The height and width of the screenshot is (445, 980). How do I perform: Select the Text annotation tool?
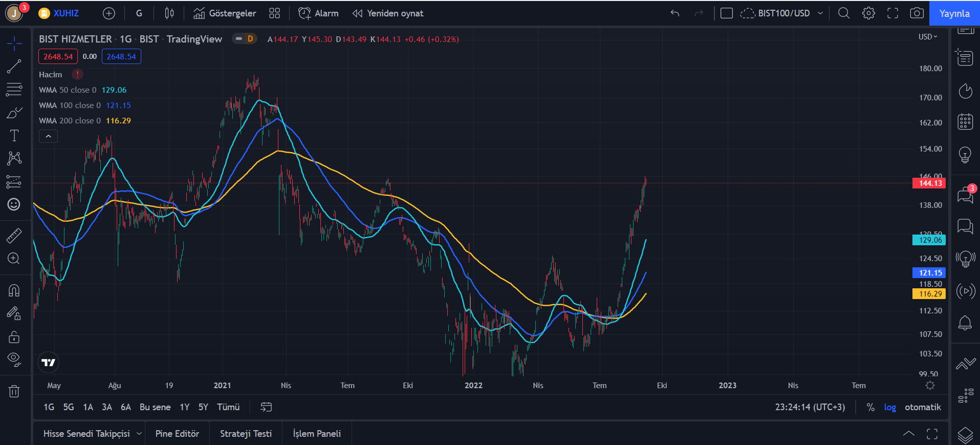tap(14, 135)
